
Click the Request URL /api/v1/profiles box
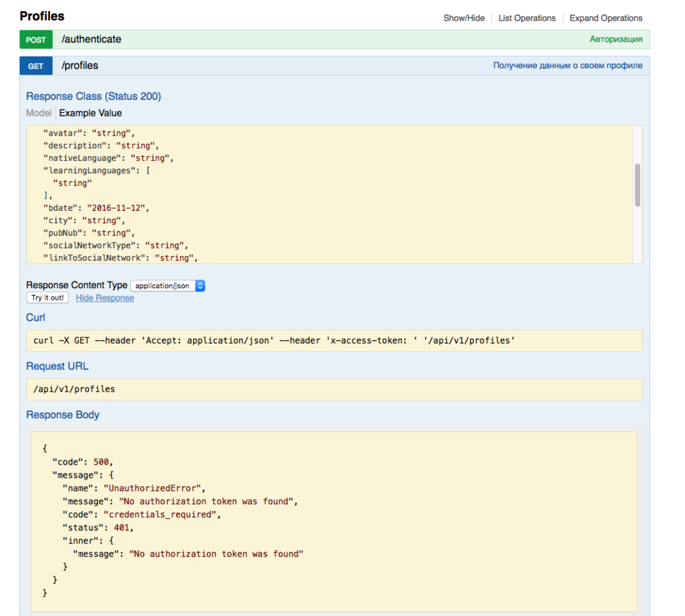[x=334, y=389]
